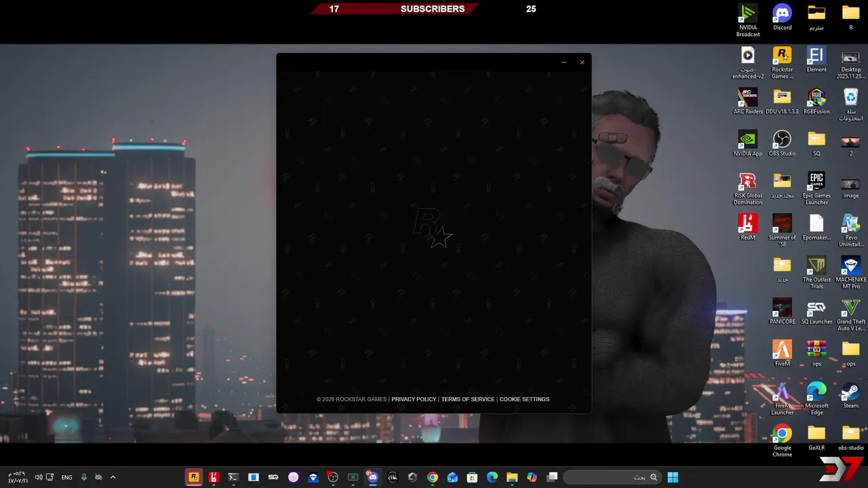
Task: Open the volume control in system tray
Action: [x=38, y=477]
